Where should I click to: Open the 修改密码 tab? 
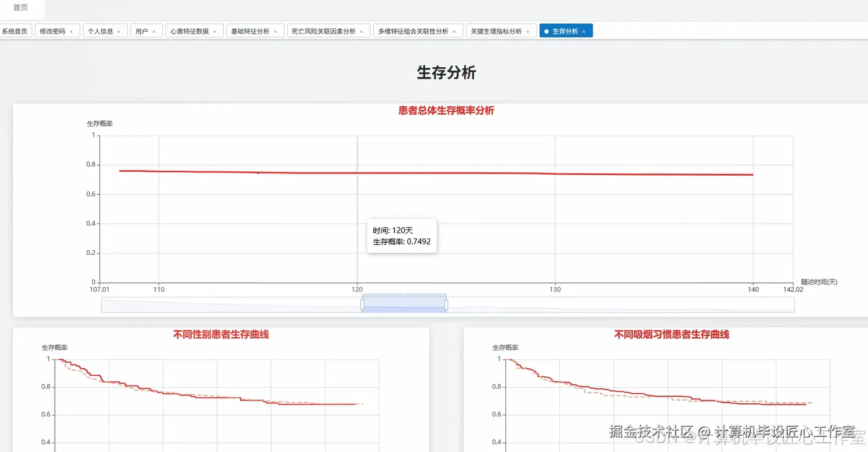(x=53, y=31)
